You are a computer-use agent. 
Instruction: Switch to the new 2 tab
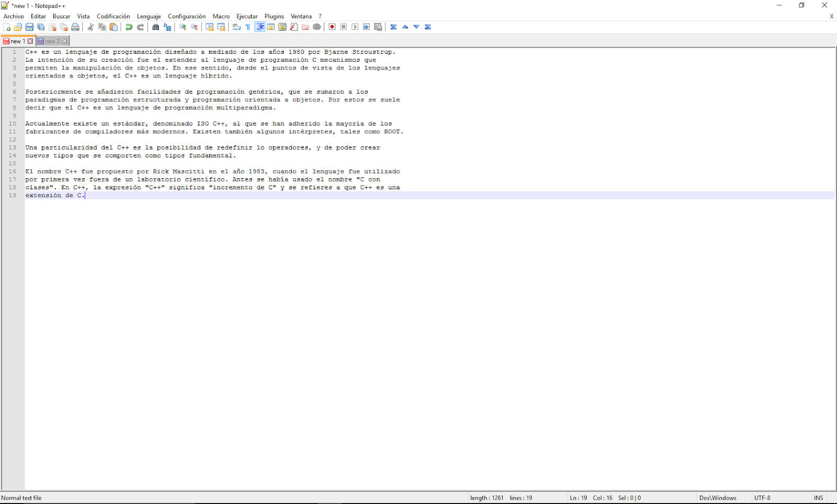pos(51,41)
